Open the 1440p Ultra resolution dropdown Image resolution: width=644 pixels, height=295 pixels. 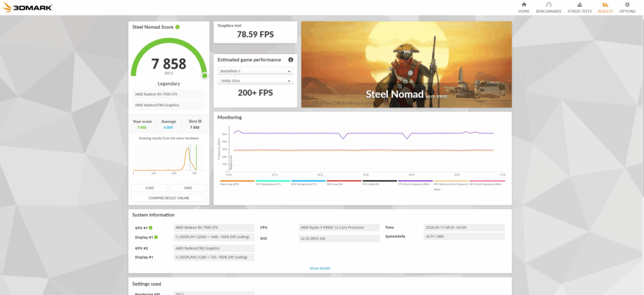point(255,81)
